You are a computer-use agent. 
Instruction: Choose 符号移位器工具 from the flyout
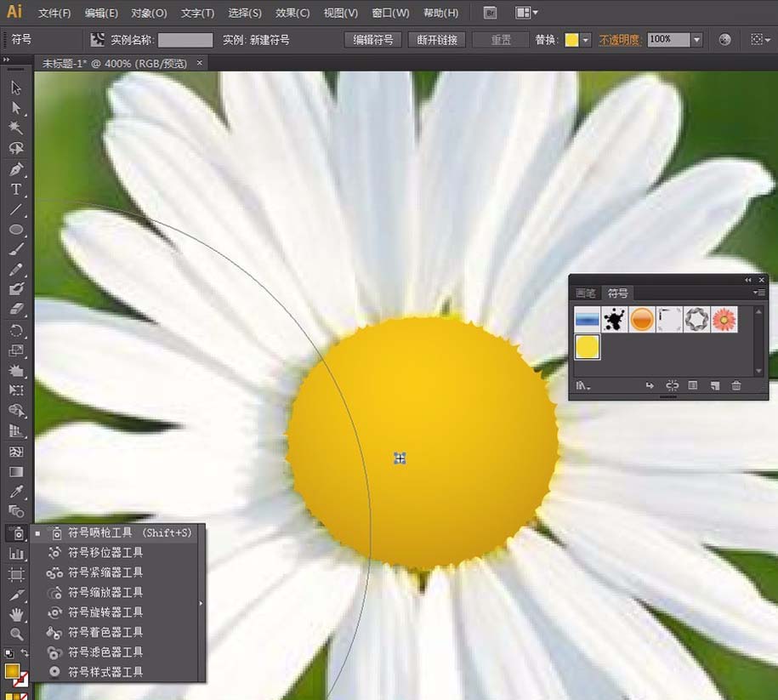click(x=114, y=553)
